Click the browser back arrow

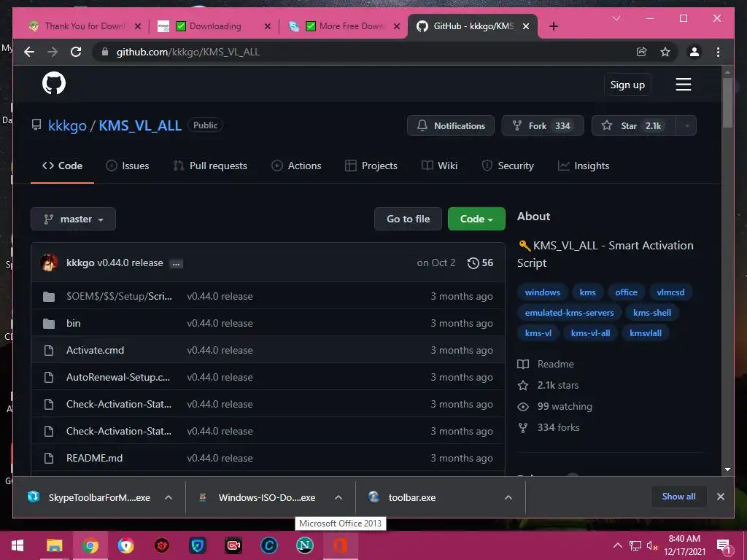click(x=29, y=52)
